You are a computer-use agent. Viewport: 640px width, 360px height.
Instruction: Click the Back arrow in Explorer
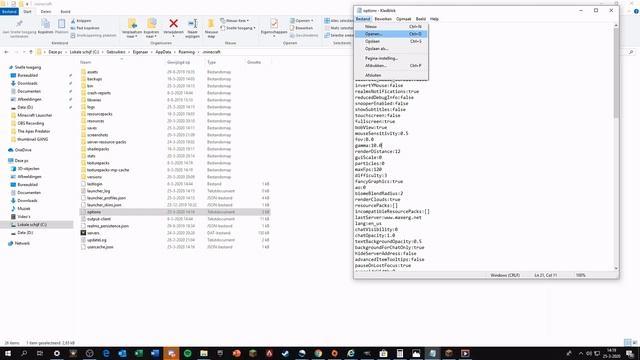(x=6, y=52)
